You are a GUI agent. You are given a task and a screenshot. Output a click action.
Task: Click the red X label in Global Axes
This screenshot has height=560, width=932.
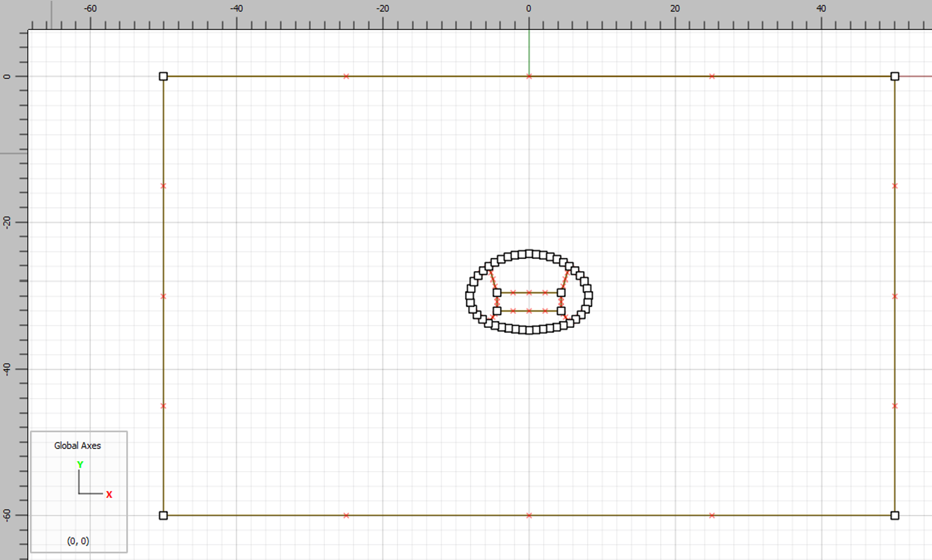click(x=109, y=494)
